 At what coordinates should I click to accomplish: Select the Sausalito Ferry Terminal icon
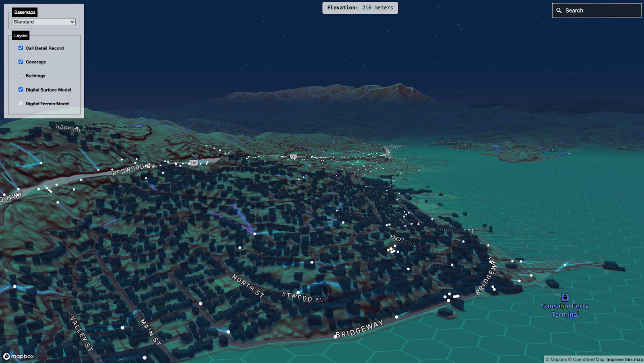[x=565, y=297]
